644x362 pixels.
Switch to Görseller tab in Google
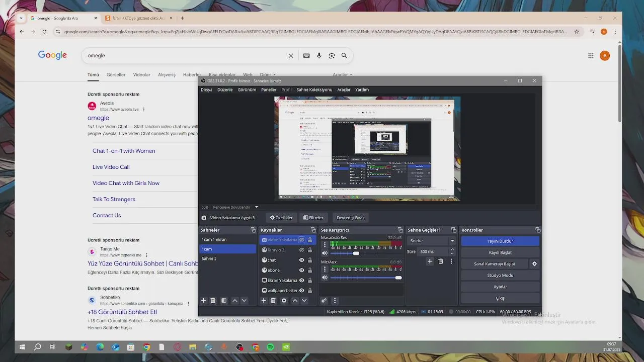[x=116, y=74]
